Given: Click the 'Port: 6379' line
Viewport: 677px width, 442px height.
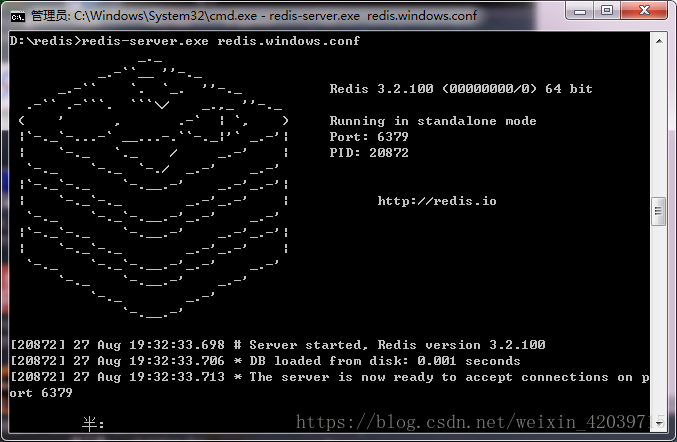Looking at the screenshot, I should pos(369,137).
